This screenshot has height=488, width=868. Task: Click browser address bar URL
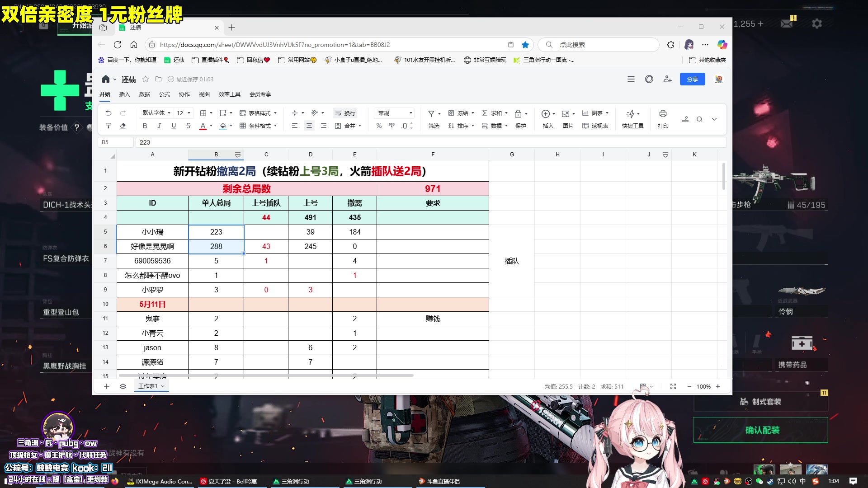tap(275, 45)
